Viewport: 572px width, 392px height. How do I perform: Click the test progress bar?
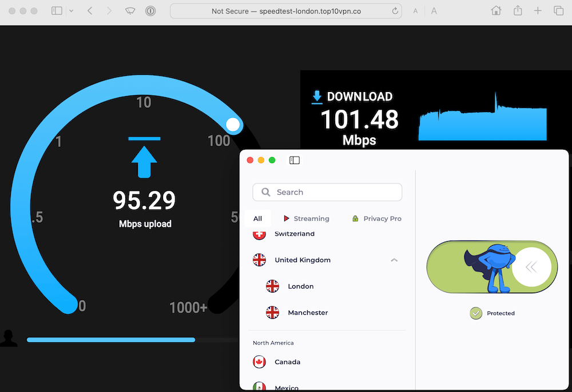[133, 340]
